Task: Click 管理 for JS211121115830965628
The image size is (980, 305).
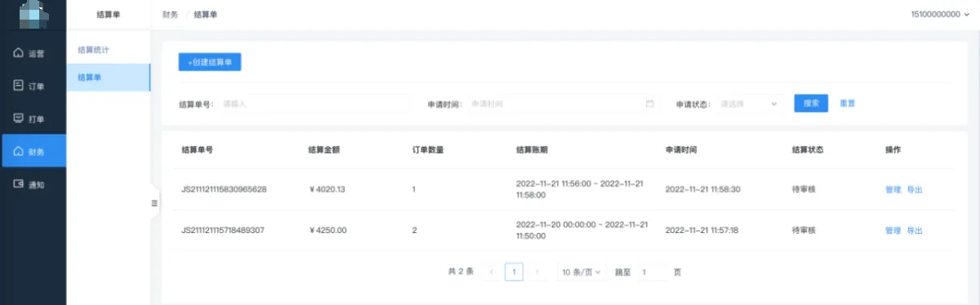Action: click(x=893, y=189)
